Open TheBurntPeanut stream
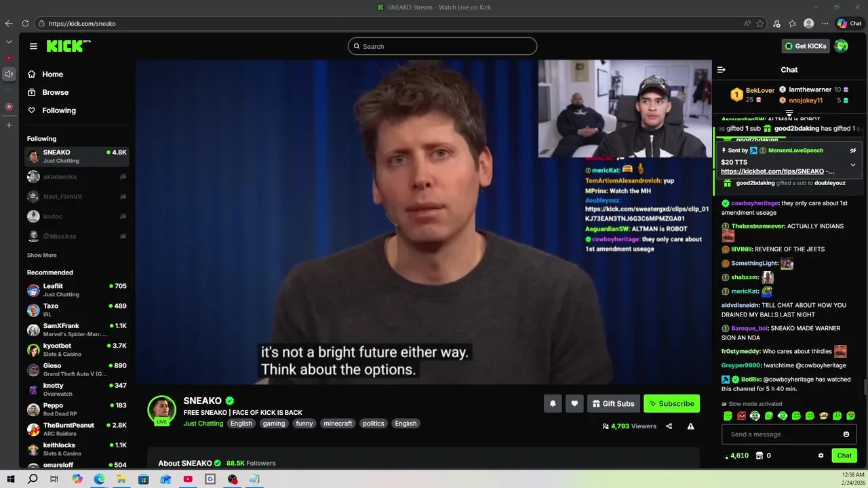The width and height of the screenshot is (868, 488). (77, 429)
